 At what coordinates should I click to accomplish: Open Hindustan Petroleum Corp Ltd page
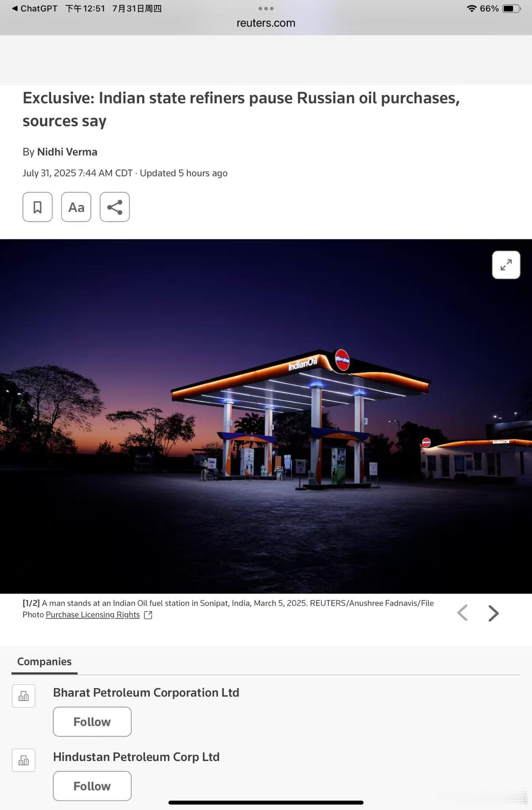(136, 757)
